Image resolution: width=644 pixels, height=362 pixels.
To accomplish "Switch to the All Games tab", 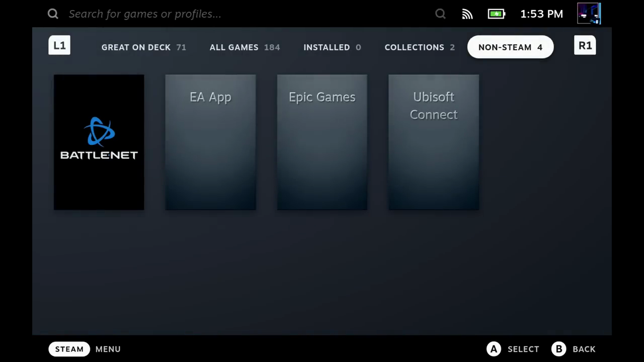I will coord(245,47).
